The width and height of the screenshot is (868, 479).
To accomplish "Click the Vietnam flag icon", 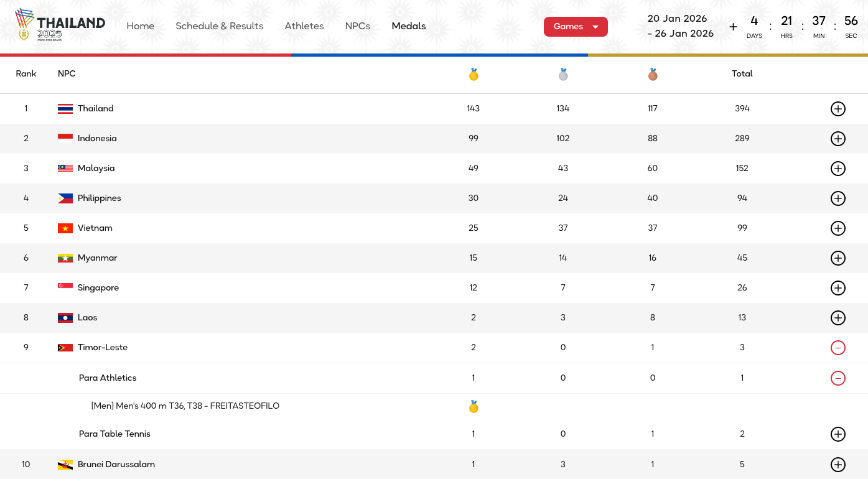I will (x=65, y=228).
